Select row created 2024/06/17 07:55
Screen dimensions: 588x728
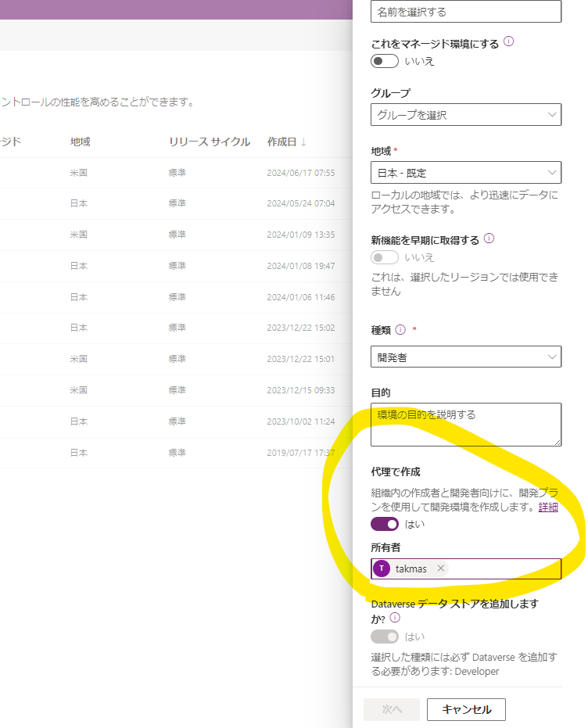pyautogui.click(x=177, y=173)
